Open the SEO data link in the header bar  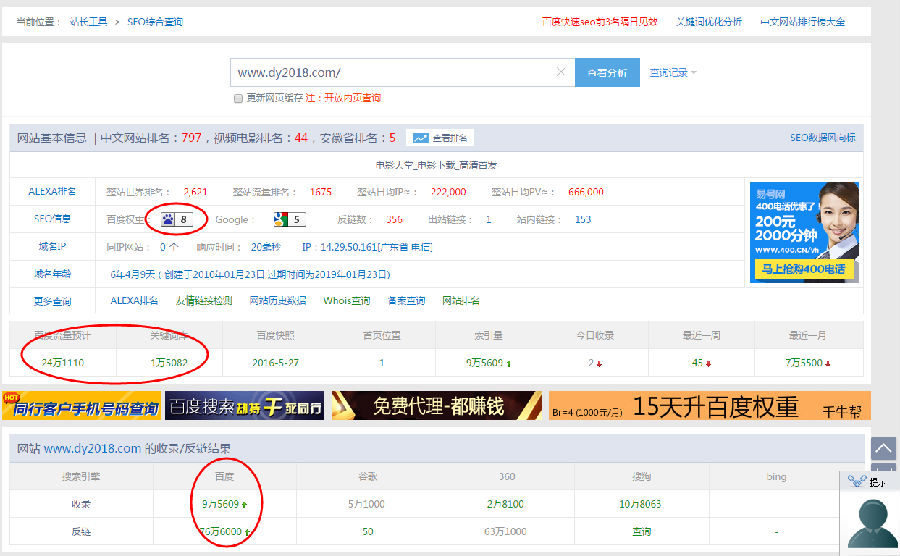(823, 138)
